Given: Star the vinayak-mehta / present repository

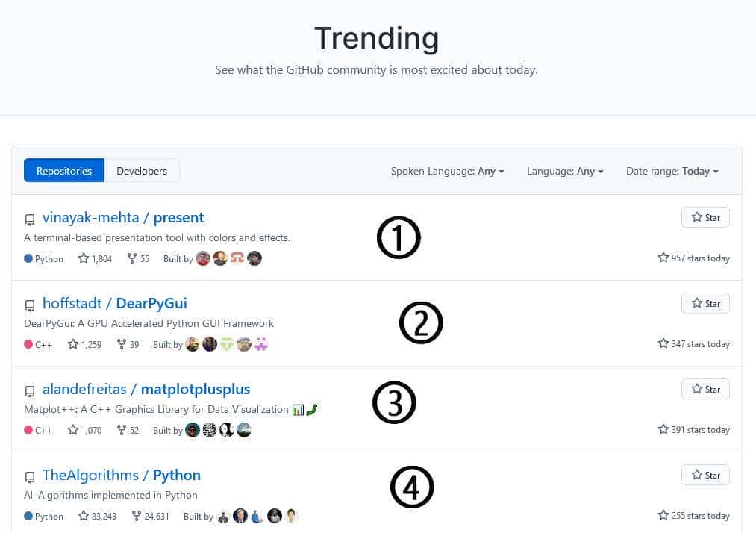Looking at the screenshot, I should [x=705, y=217].
